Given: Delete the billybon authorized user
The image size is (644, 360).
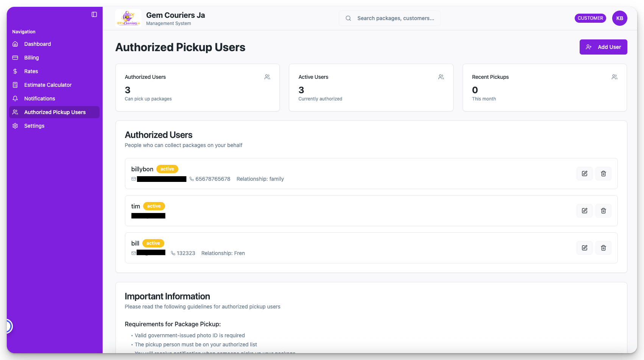Looking at the screenshot, I should pos(603,174).
